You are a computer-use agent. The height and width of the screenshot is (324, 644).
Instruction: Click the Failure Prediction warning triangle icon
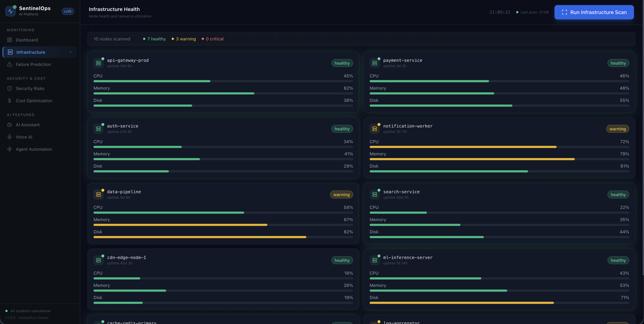pyautogui.click(x=10, y=64)
